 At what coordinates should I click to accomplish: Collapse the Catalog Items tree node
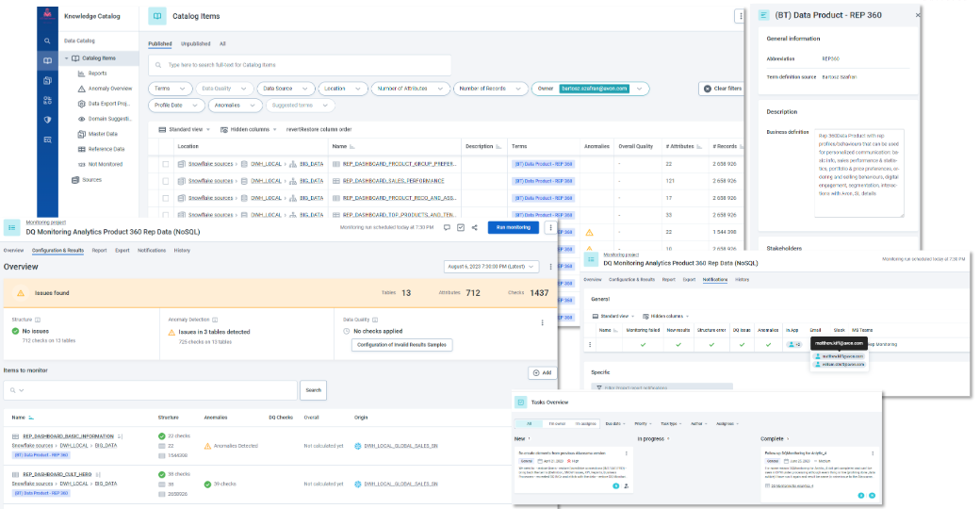[x=67, y=58]
